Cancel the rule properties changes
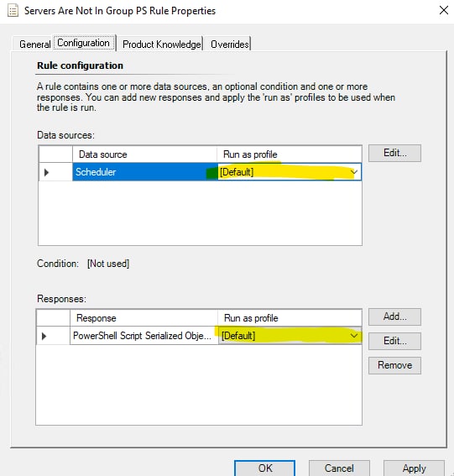Screen dimensions: 454x476 coord(339,468)
